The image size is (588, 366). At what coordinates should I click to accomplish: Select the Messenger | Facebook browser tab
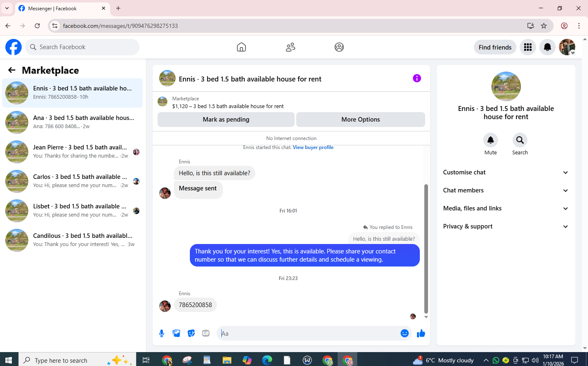[62, 8]
